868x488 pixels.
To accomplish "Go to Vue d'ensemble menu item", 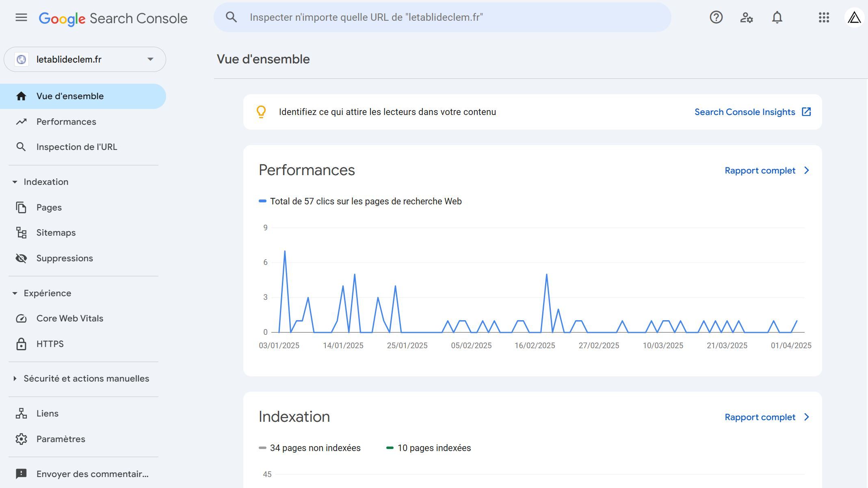I will [x=83, y=96].
